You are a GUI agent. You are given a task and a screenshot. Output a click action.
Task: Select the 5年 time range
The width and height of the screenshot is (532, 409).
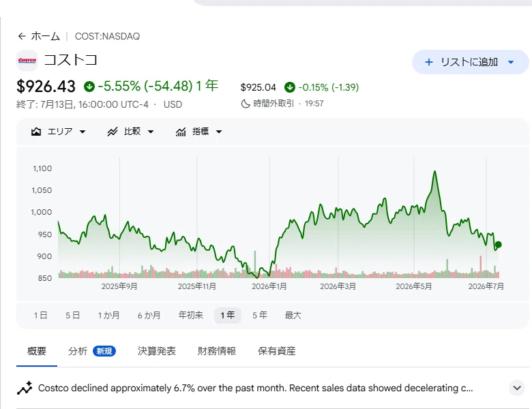[260, 316]
